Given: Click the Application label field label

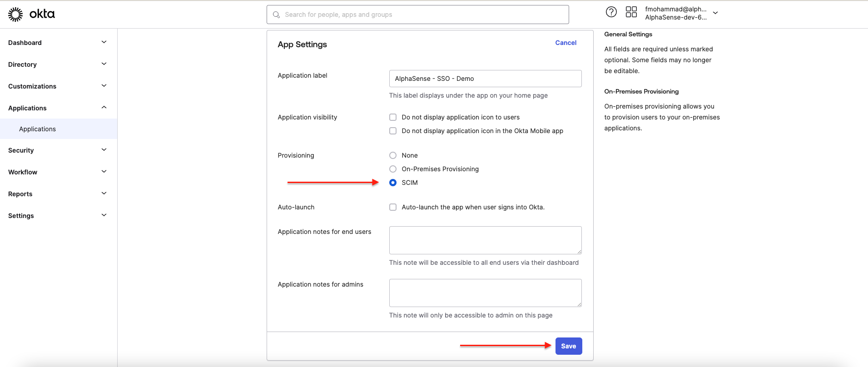Looking at the screenshot, I should coord(303,75).
